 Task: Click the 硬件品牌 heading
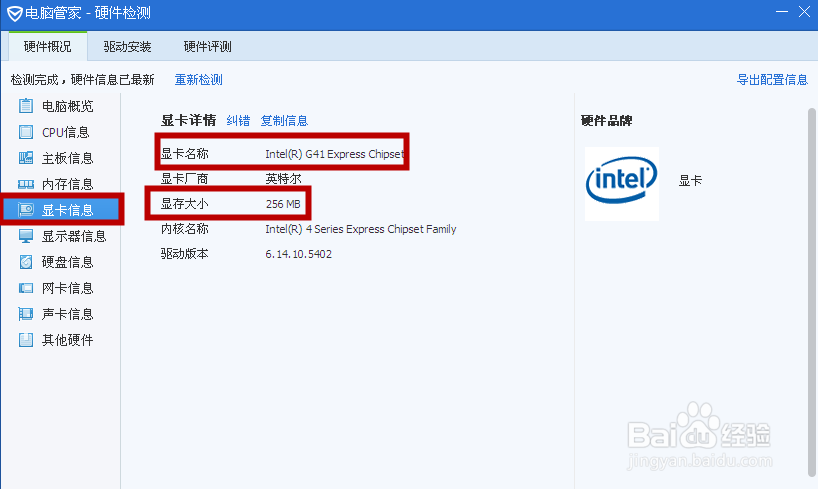coord(606,121)
